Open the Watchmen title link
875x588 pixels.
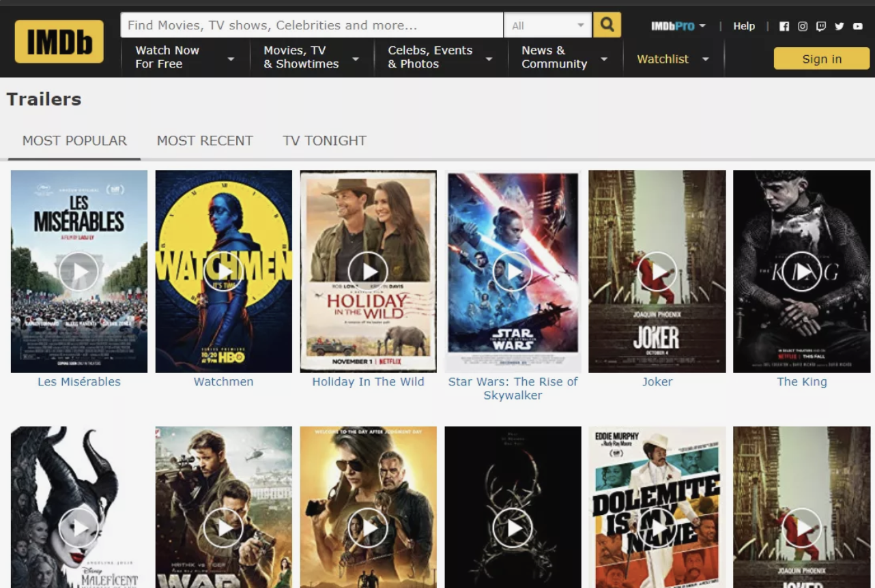224,382
